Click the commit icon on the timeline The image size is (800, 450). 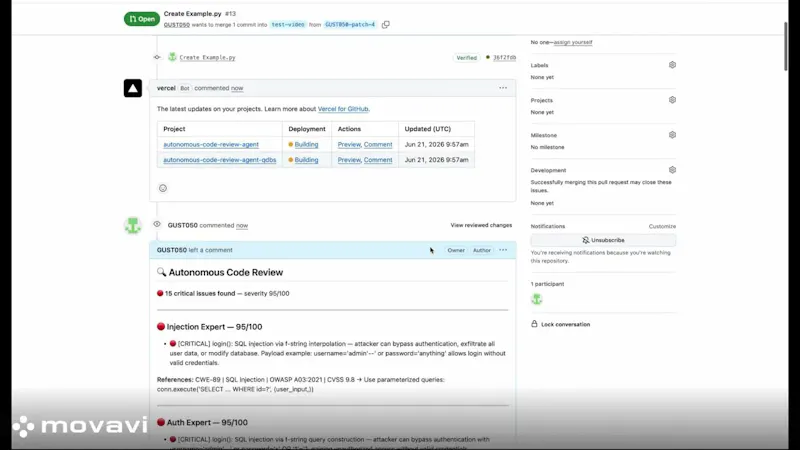157,57
